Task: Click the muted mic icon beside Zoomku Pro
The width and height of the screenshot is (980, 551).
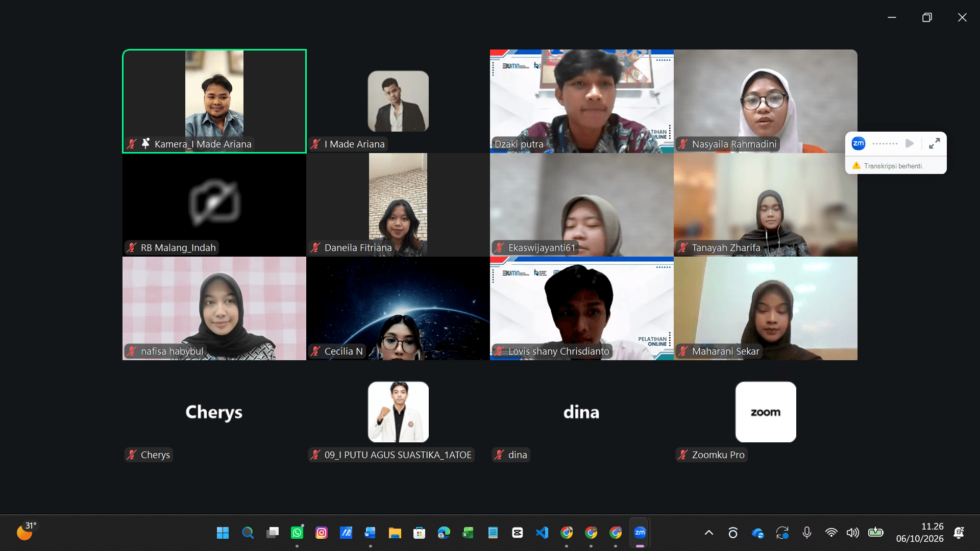Action: (683, 455)
